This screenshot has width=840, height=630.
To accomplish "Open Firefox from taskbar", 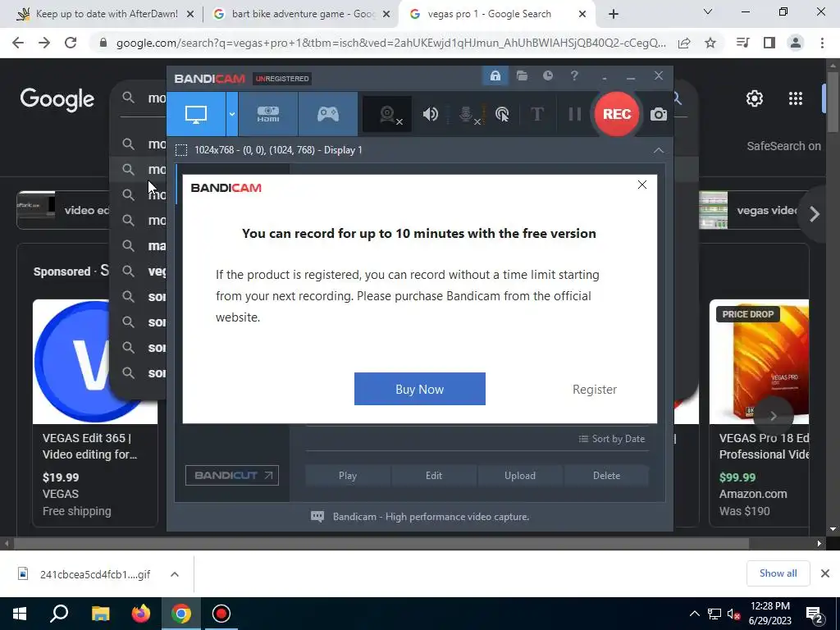I will click(141, 614).
